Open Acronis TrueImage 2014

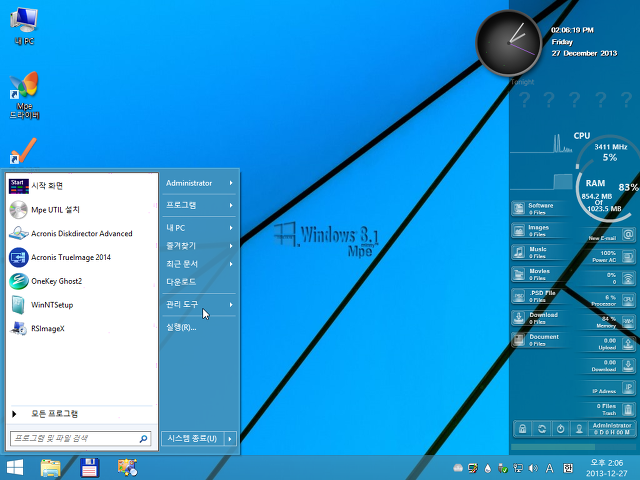pos(82,257)
